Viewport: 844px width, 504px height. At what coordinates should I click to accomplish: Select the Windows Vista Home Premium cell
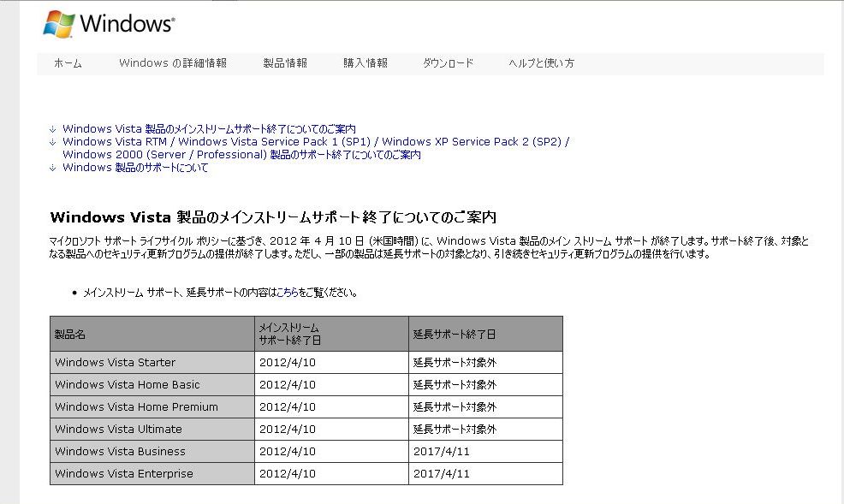[x=152, y=407]
